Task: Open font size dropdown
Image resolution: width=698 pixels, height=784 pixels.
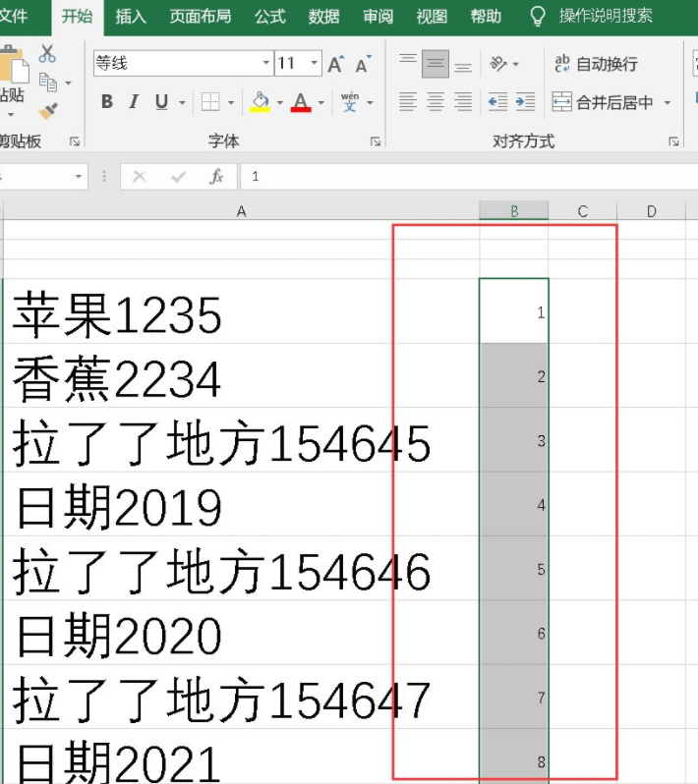Action: [315, 63]
